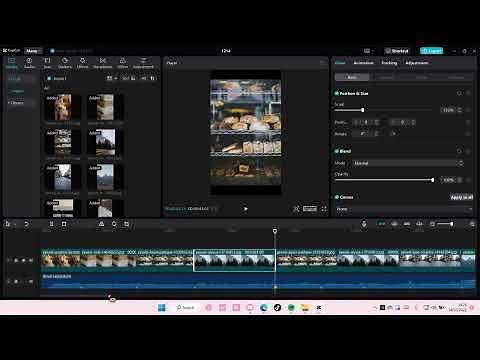Image resolution: width=480 pixels, height=360 pixels.
Task: Click the Crop icon in timeline toolbar
Action: point(127,224)
